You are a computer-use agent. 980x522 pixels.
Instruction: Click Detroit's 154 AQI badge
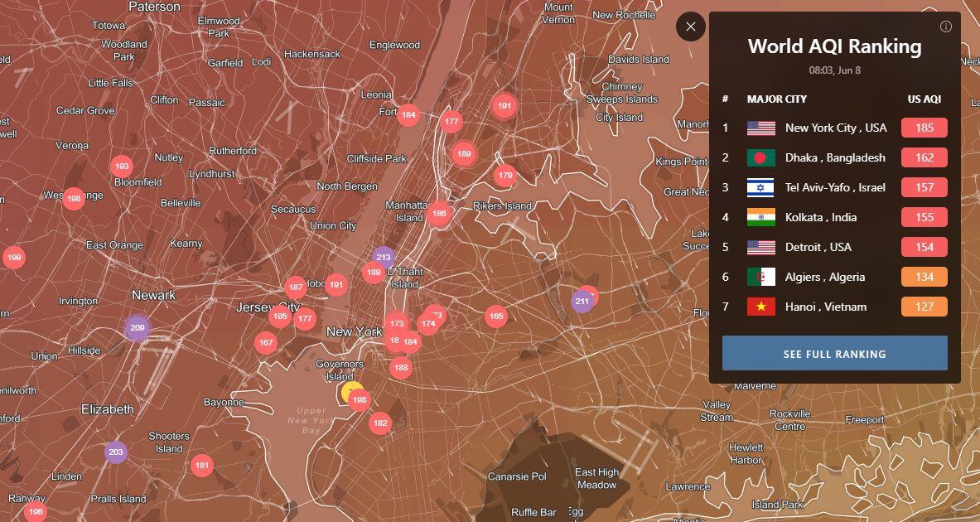924,247
